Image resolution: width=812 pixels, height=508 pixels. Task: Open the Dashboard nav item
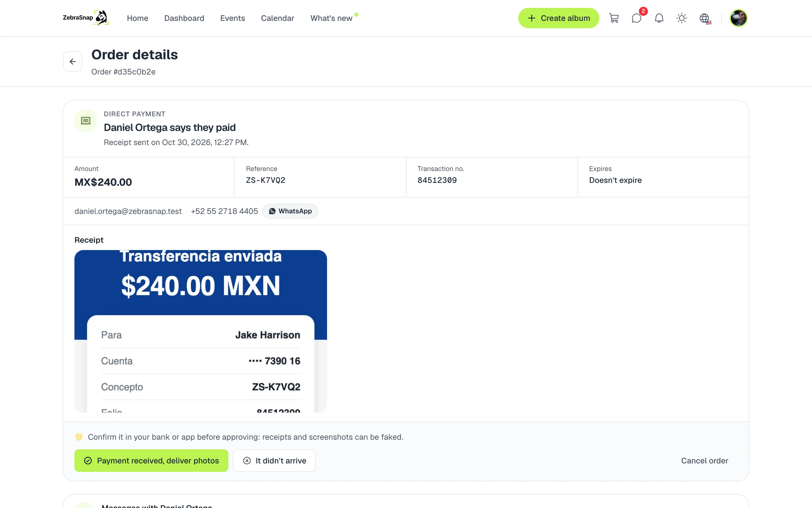point(184,18)
